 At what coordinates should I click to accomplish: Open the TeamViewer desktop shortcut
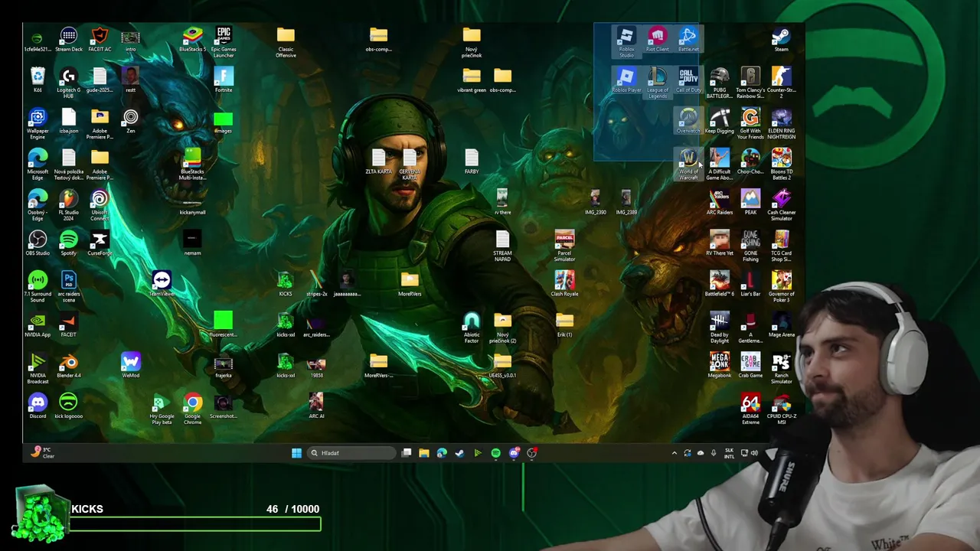(162, 284)
